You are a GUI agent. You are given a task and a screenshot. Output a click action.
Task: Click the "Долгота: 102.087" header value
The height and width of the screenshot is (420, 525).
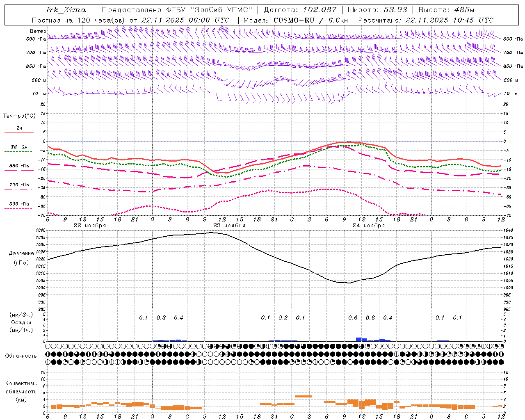tap(300, 10)
